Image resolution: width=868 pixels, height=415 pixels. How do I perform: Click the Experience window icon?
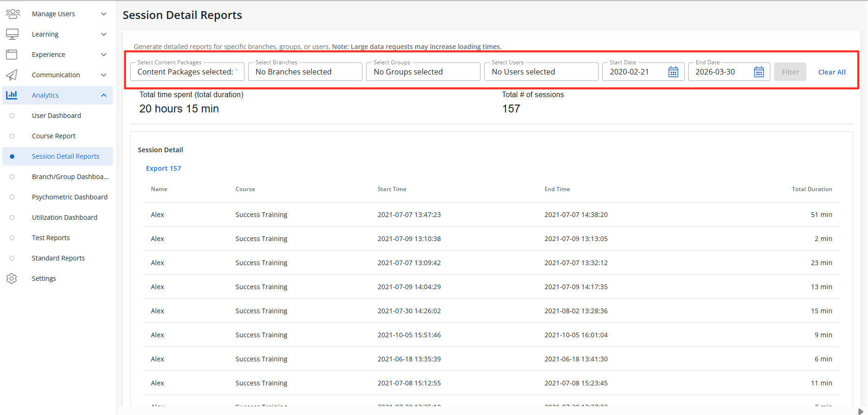[12, 55]
